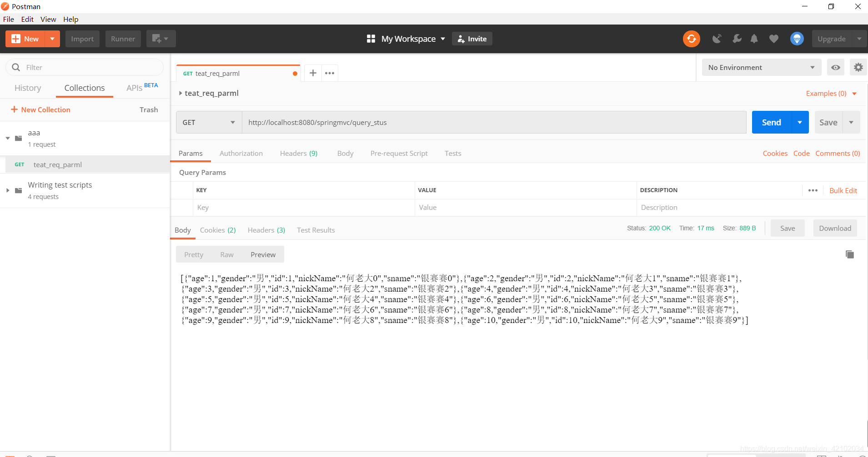Click the new window icon button
Viewport: 868px width, 457px height.
point(161,39)
